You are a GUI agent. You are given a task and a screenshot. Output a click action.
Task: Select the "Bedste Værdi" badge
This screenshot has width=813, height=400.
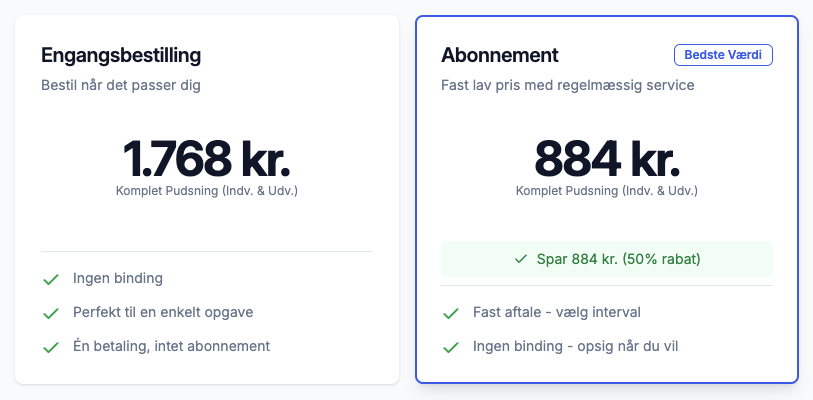pos(723,55)
